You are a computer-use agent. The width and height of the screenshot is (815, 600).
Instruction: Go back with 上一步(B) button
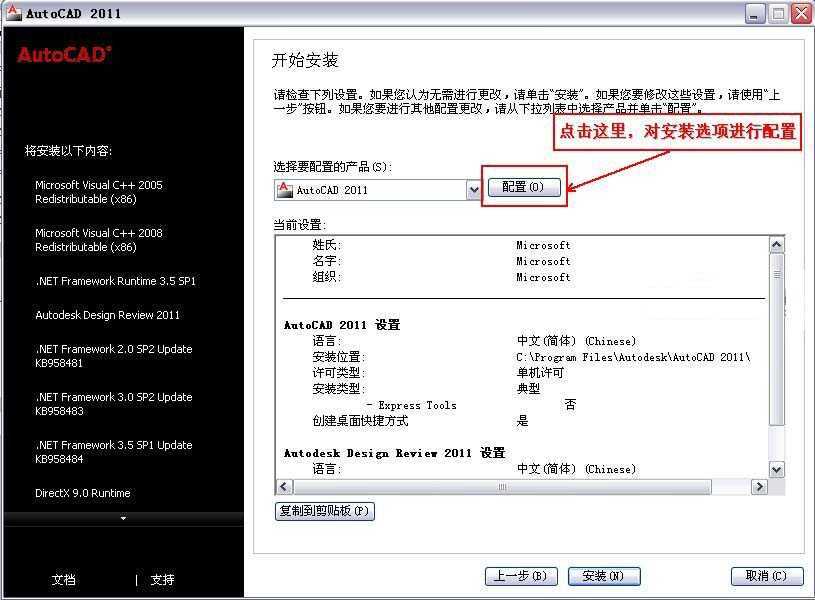click(x=521, y=576)
